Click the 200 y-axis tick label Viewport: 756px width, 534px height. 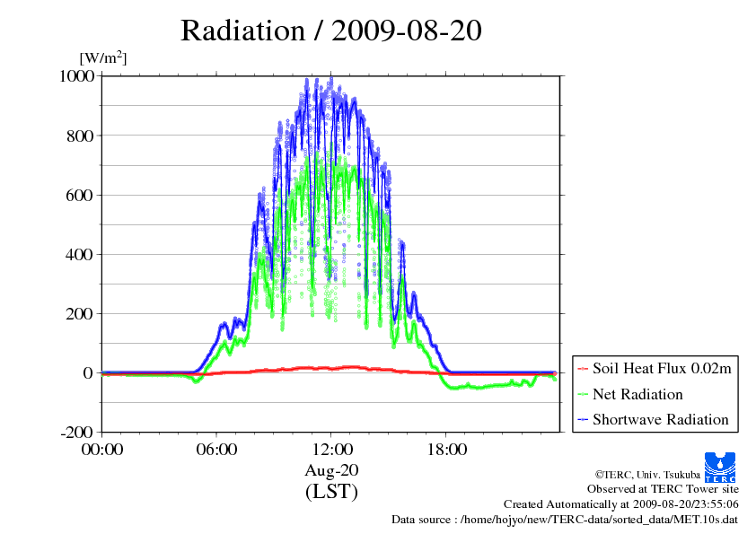click(80, 314)
